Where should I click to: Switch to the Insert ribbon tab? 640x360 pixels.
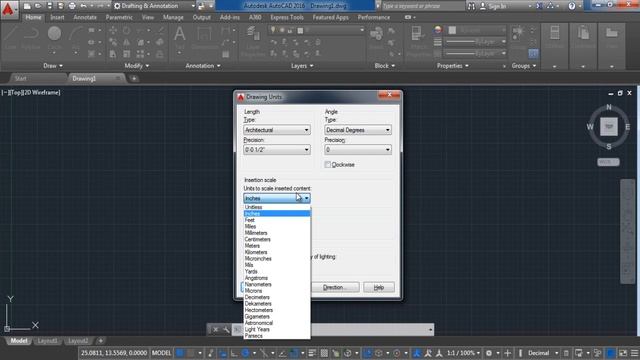(x=57, y=18)
